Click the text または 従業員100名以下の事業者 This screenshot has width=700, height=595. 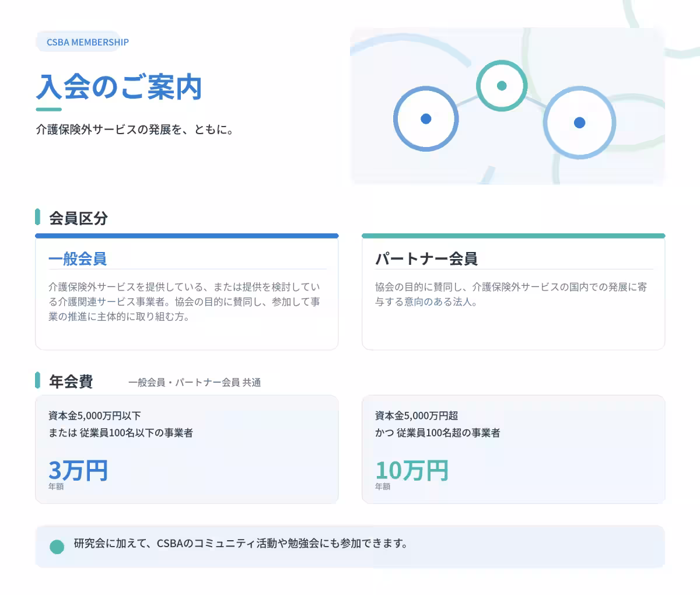pyautogui.click(x=121, y=433)
